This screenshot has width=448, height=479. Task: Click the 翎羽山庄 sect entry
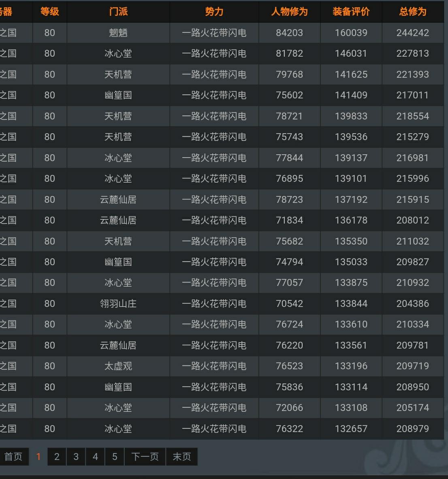[x=118, y=304]
